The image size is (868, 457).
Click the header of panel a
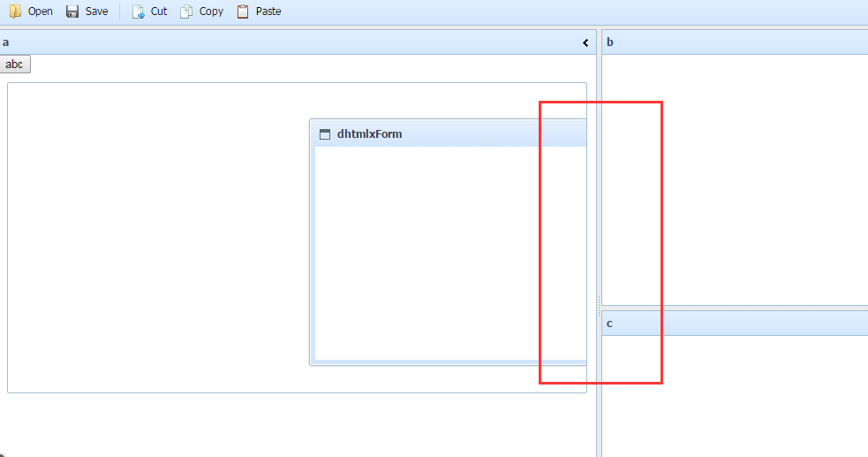pos(298,42)
